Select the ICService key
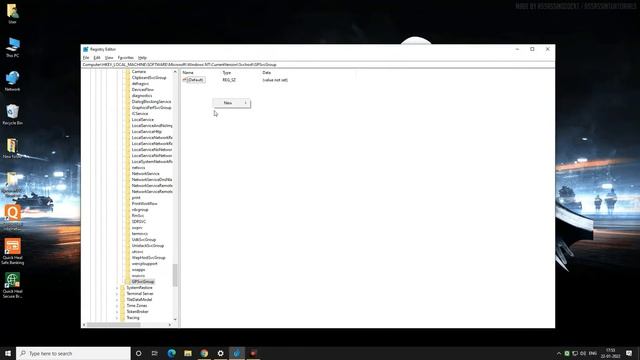This screenshot has height=360, width=640. 140,113
